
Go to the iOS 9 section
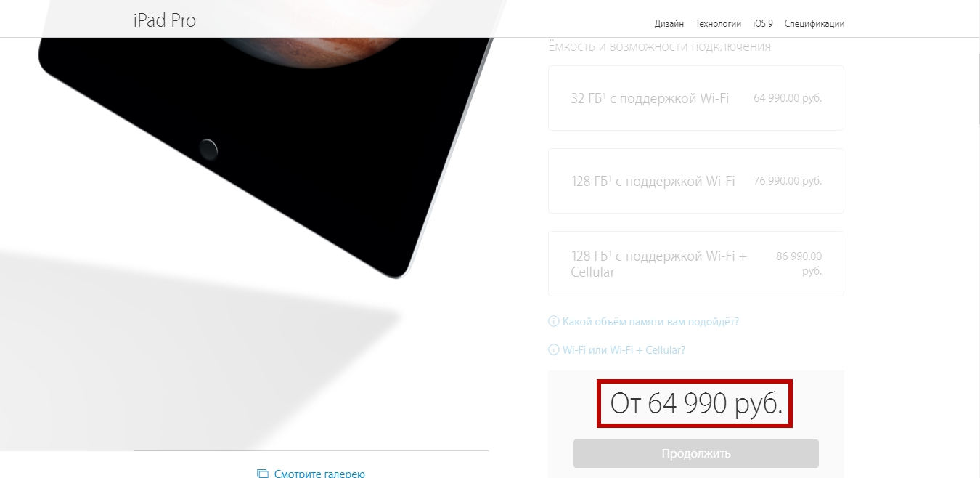763,23
